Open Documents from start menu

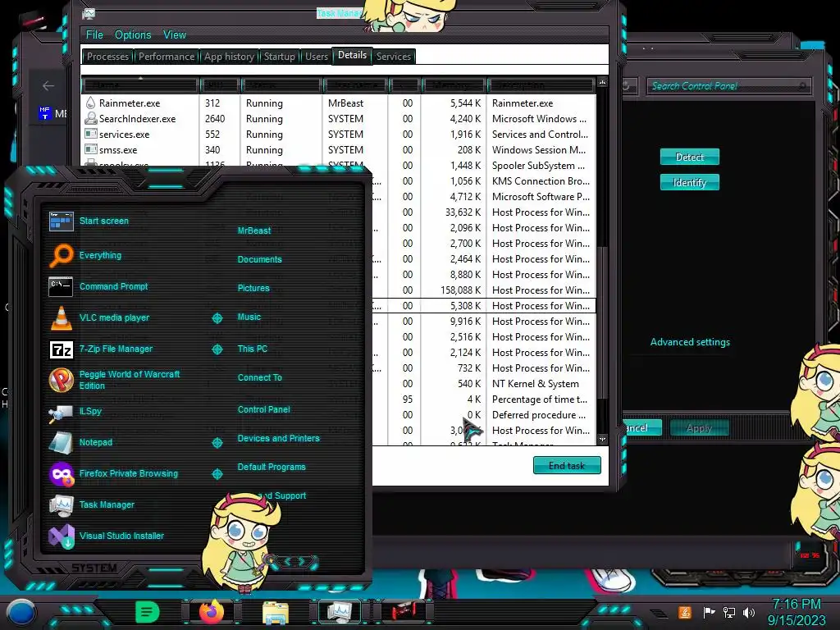pos(259,259)
